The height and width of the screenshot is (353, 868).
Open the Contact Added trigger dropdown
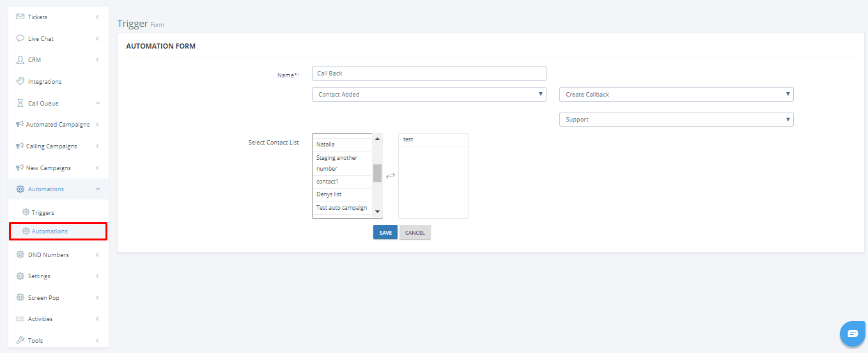click(429, 94)
